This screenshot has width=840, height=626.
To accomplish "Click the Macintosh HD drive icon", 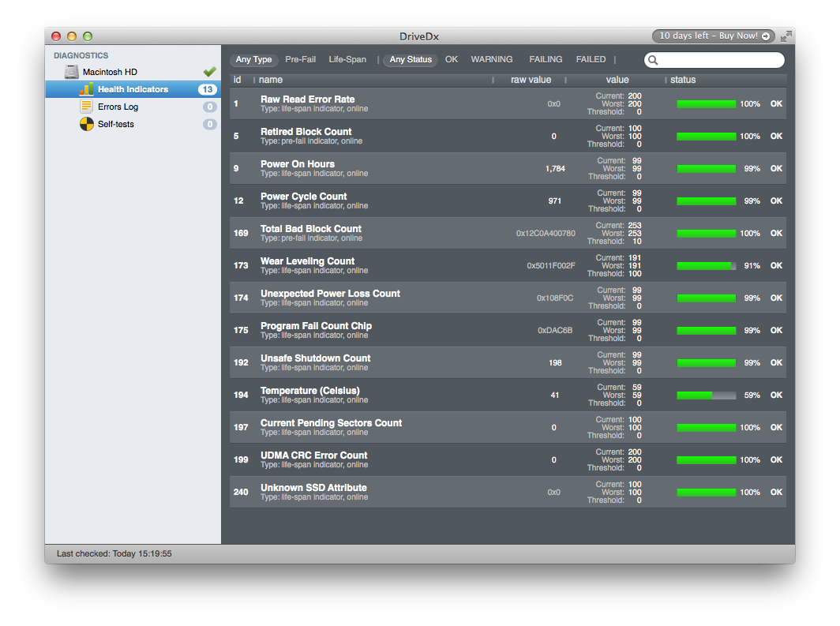I will (x=72, y=72).
